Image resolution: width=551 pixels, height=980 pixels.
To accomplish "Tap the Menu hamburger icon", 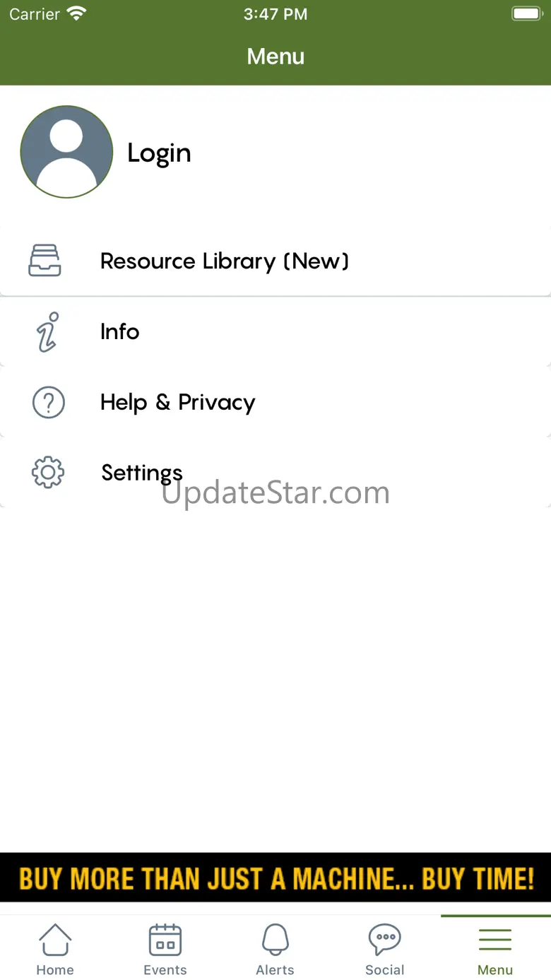I will tap(495, 940).
